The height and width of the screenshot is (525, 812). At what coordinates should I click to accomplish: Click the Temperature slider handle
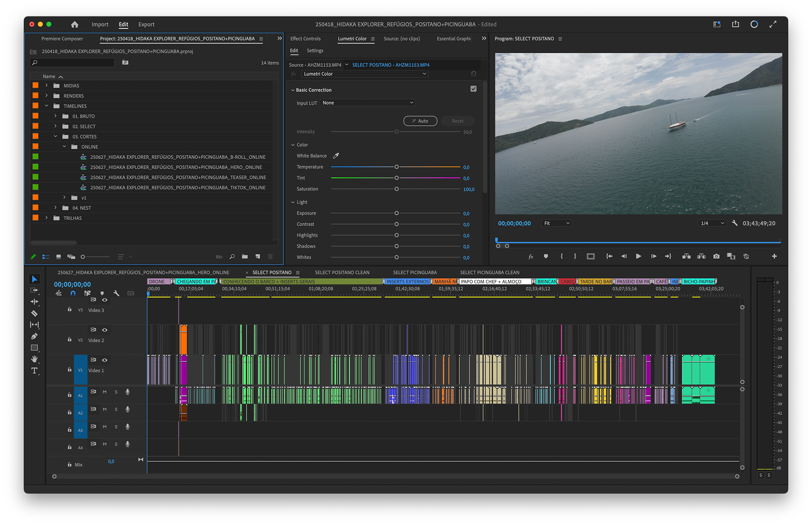pos(396,167)
